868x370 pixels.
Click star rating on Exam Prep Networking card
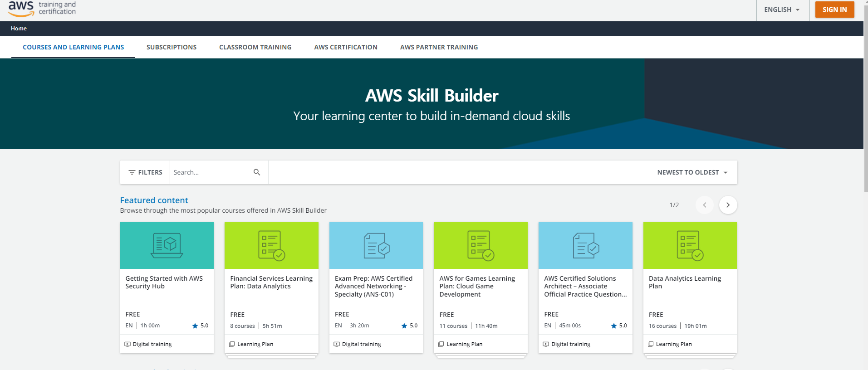[409, 326]
